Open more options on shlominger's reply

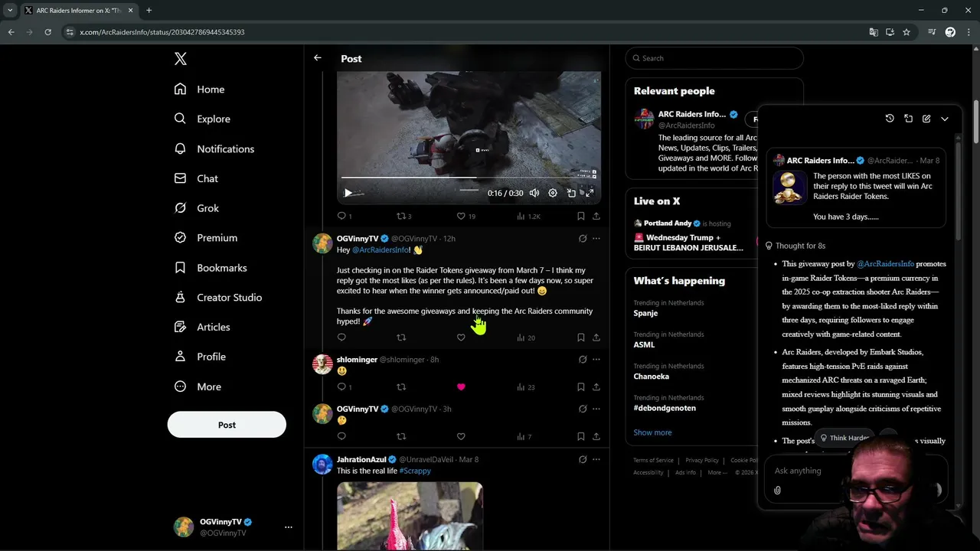point(596,360)
